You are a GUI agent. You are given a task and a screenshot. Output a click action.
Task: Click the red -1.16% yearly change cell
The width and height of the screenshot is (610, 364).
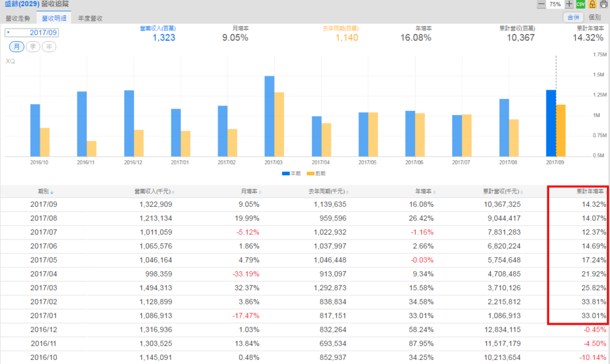click(422, 232)
